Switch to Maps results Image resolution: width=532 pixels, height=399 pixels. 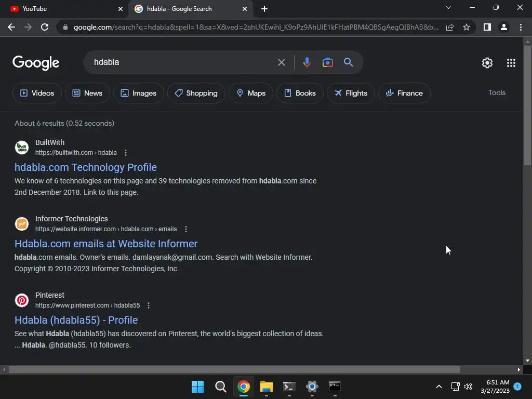[251, 93]
